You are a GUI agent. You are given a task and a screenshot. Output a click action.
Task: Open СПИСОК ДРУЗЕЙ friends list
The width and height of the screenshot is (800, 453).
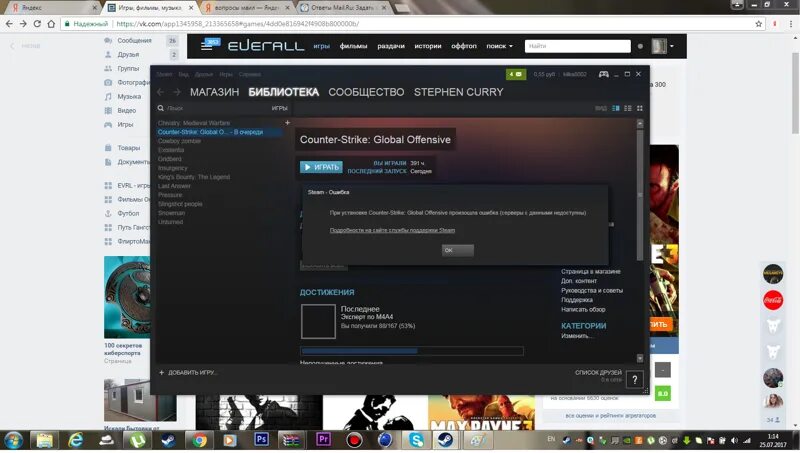tap(598, 372)
